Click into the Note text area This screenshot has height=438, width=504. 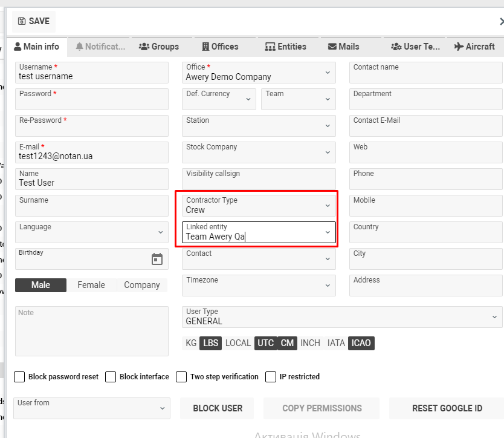[x=92, y=331]
